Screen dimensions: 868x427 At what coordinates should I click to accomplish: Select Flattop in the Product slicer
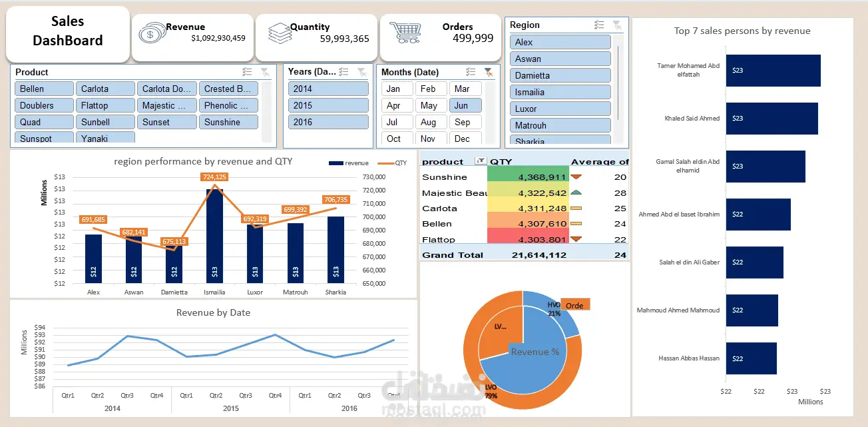(105, 105)
